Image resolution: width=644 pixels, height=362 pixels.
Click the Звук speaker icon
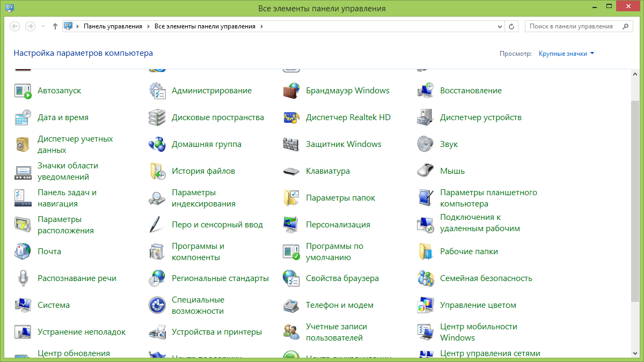425,144
